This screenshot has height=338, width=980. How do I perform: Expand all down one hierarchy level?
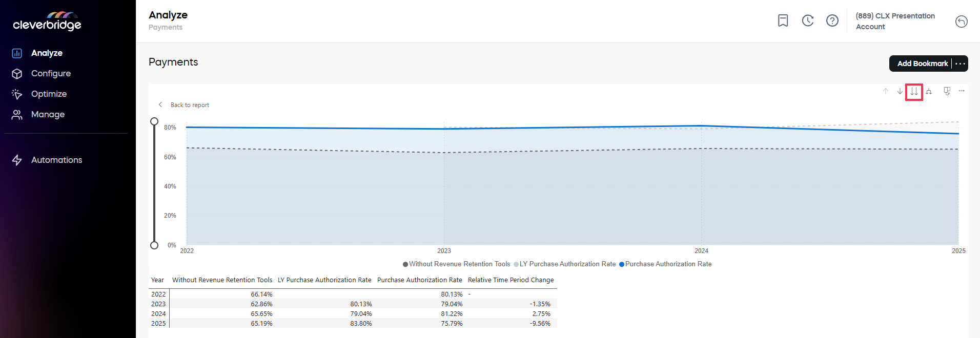coord(929,91)
